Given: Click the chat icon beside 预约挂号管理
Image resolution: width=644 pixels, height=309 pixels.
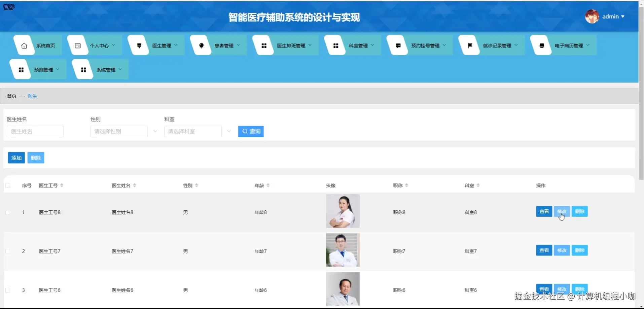Looking at the screenshot, I should point(398,46).
